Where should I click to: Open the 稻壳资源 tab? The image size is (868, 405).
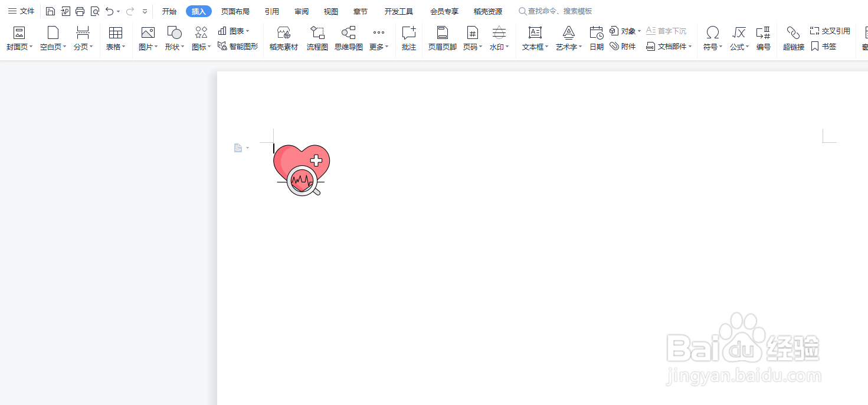pyautogui.click(x=488, y=11)
